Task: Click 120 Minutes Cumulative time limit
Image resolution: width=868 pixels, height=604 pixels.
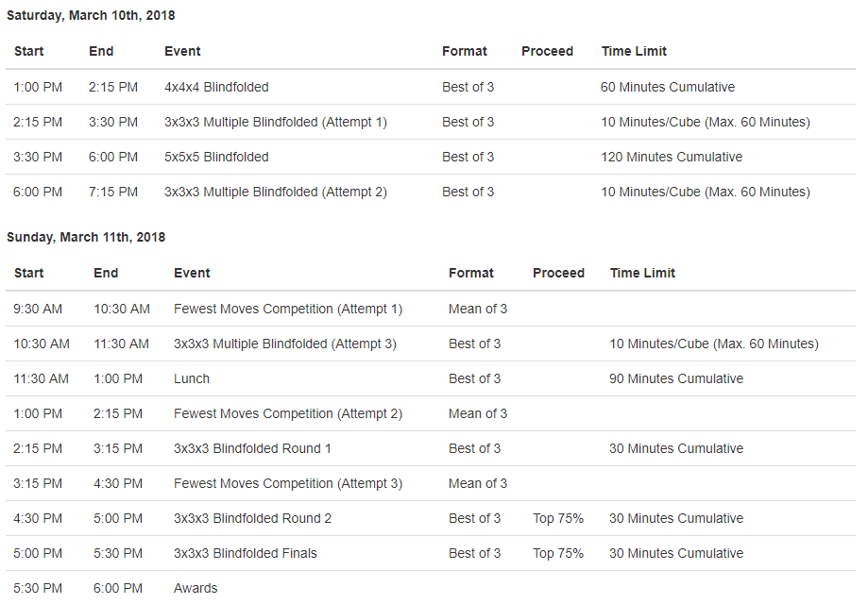Action: point(672,157)
